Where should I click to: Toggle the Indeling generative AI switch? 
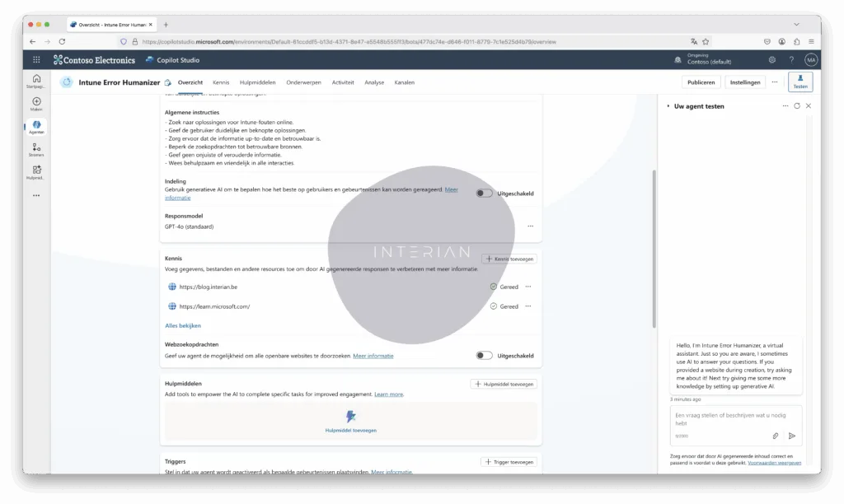(x=484, y=194)
